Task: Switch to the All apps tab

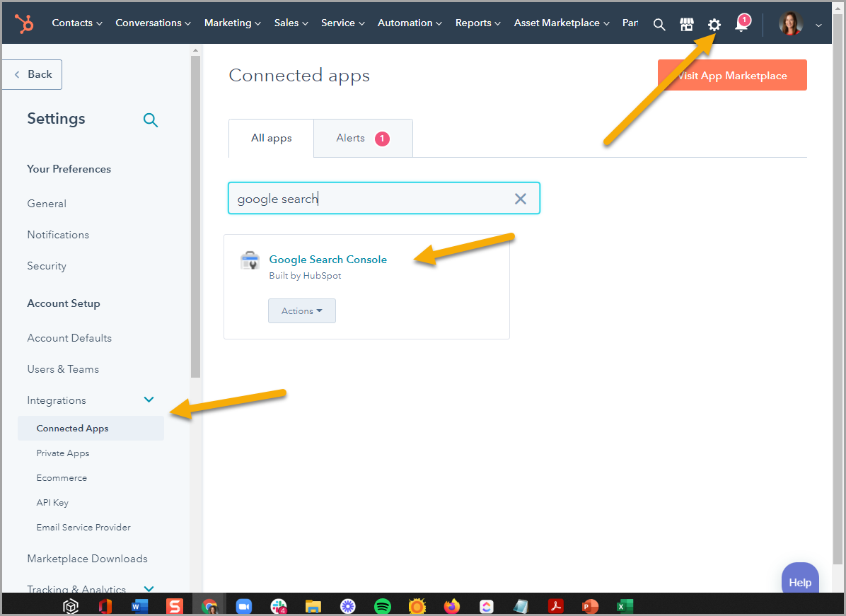Action: point(272,138)
